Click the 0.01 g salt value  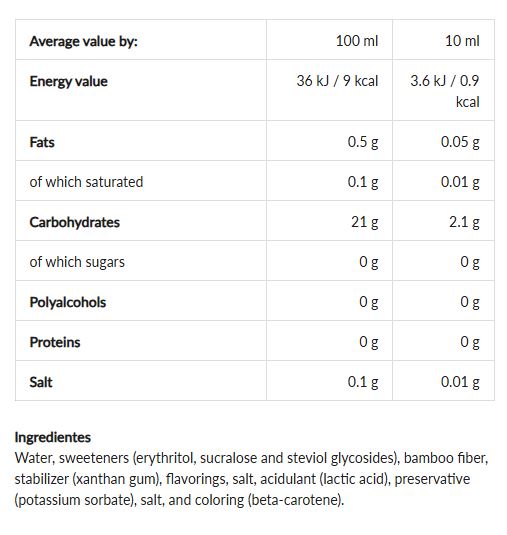(460, 382)
